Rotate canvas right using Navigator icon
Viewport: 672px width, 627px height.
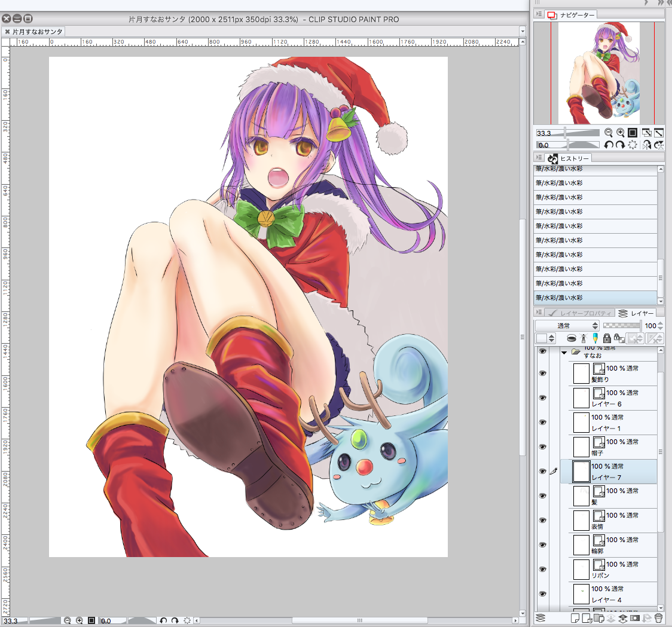click(x=620, y=145)
